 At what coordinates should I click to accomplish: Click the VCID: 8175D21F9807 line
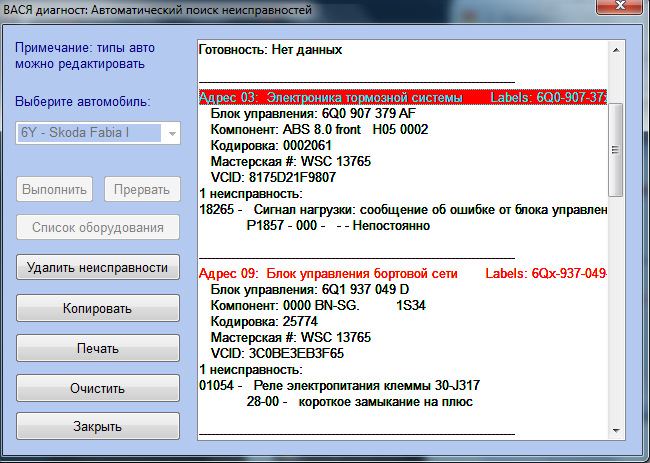pos(273,177)
